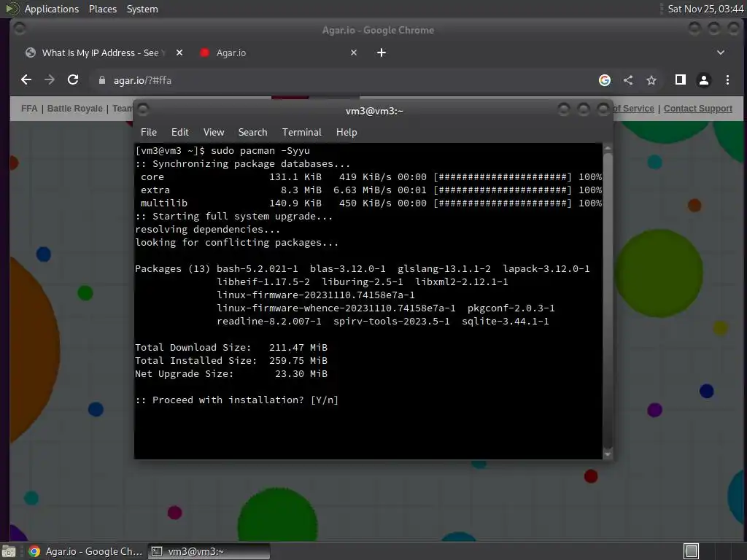Click the address bar showing agar.io/?#ffa
This screenshot has width=747, height=560.
(343, 80)
